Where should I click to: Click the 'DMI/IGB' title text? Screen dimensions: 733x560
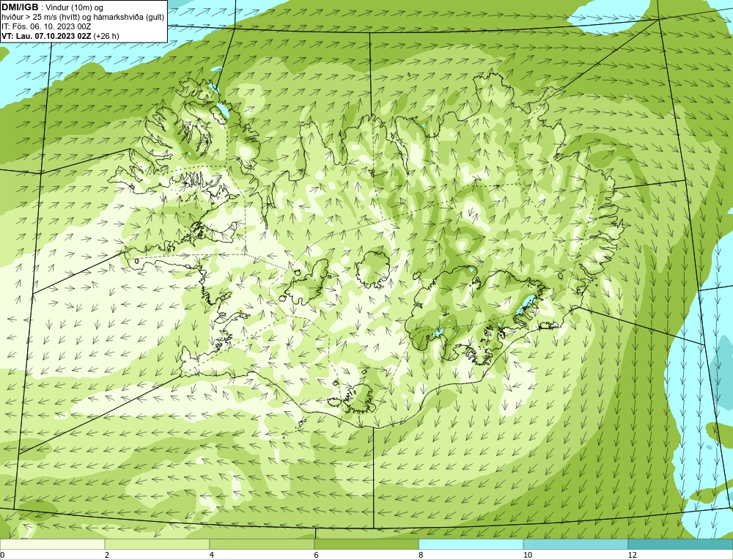tap(20, 7)
